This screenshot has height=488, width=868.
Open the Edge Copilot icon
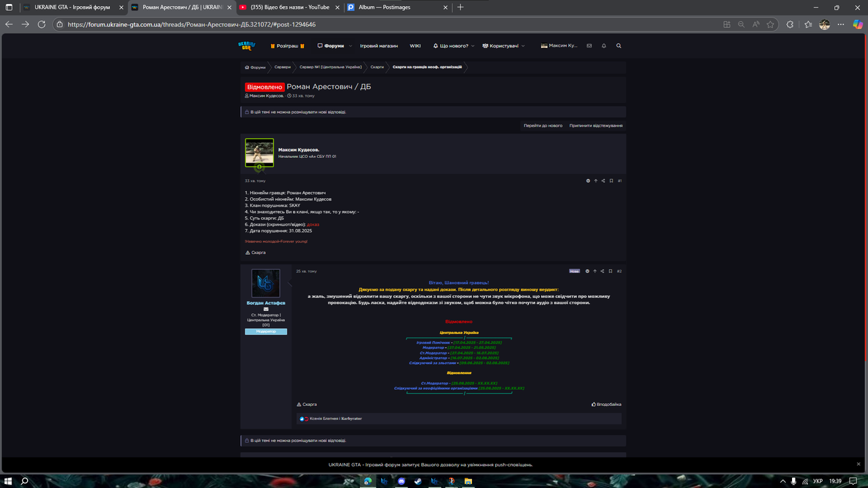click(856, 24)
